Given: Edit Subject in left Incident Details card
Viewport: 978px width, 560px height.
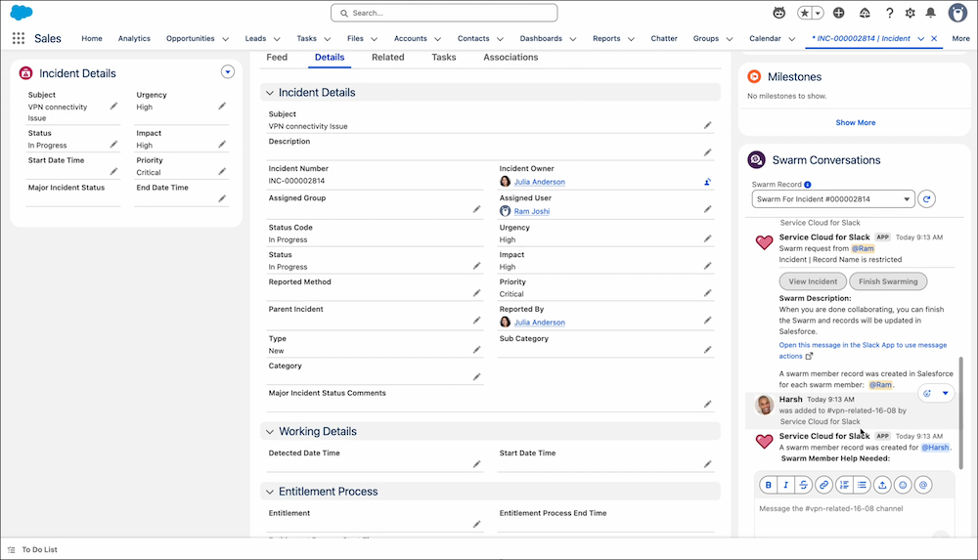Looking at the screenshot, I should 113,106.
